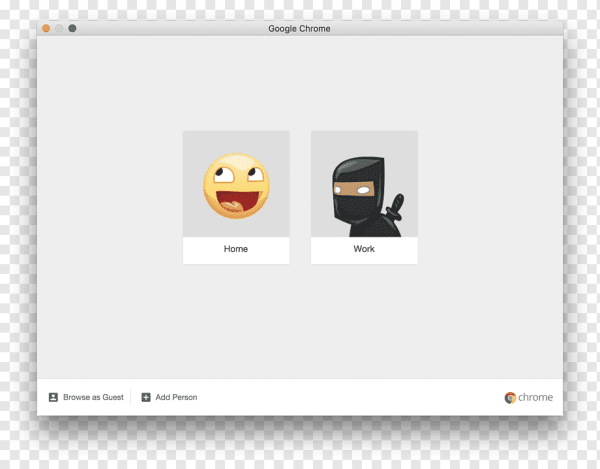This screenshot has height=469, width=600.
Task: Click the Guest person icon
Action: coord(53,397)
